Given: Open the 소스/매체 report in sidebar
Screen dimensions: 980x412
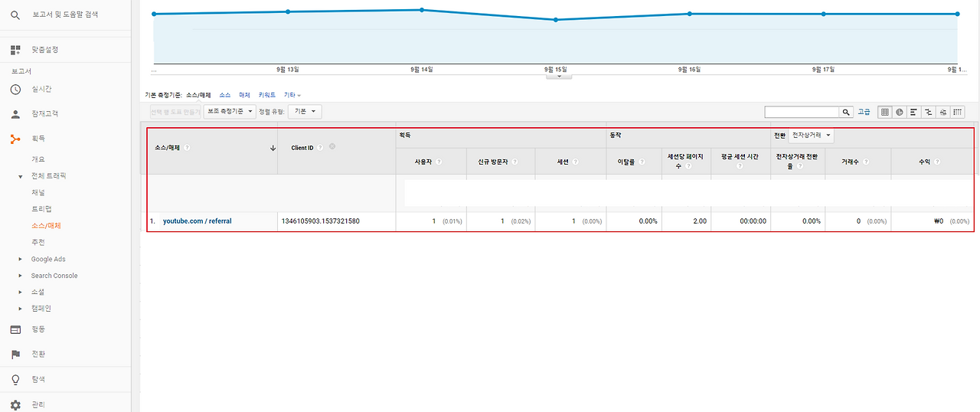Looking at the screenshot, I should point(46,226).
